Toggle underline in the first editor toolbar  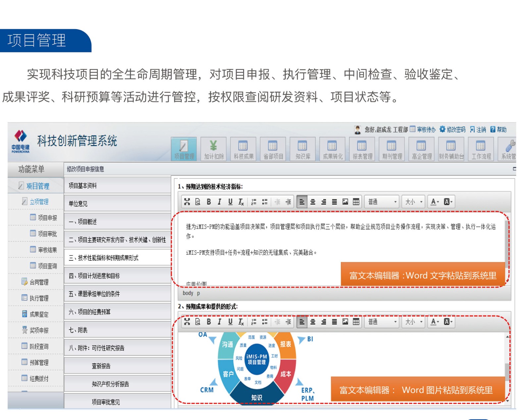click(x=230, y=202)
